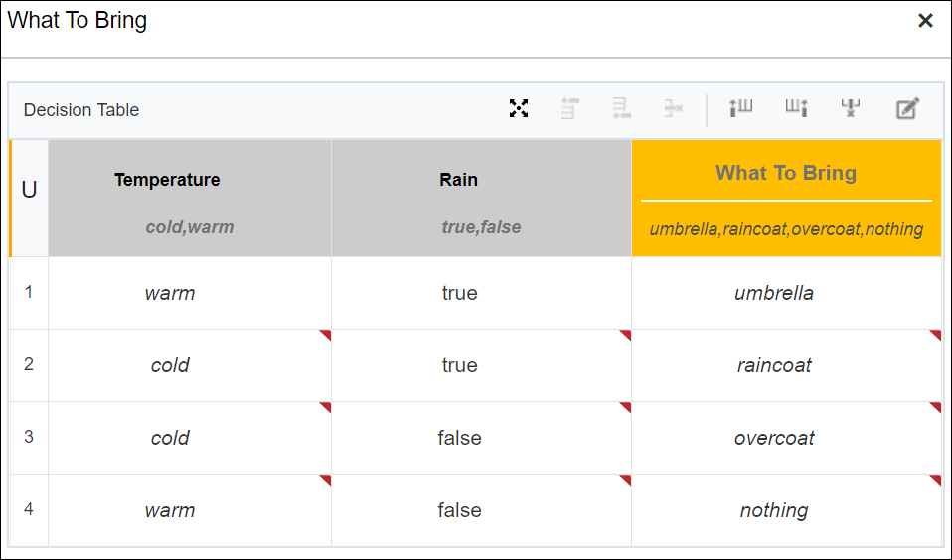
Task: Select row number 1
Action: [x=29, y=293]
